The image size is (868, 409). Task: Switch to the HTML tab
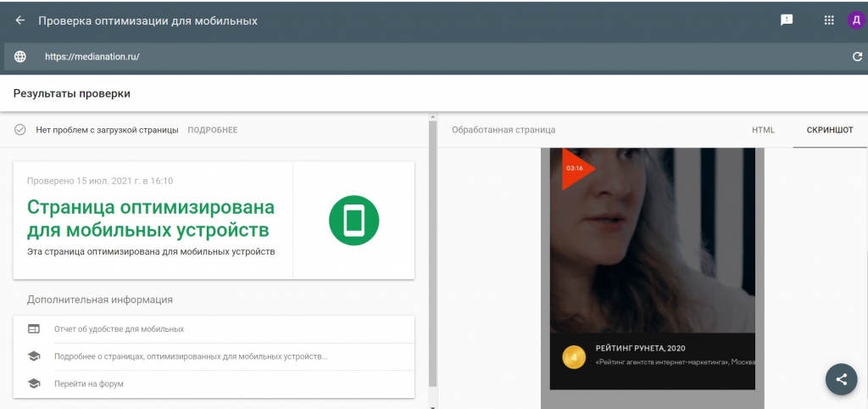click(x=763, y=130)
